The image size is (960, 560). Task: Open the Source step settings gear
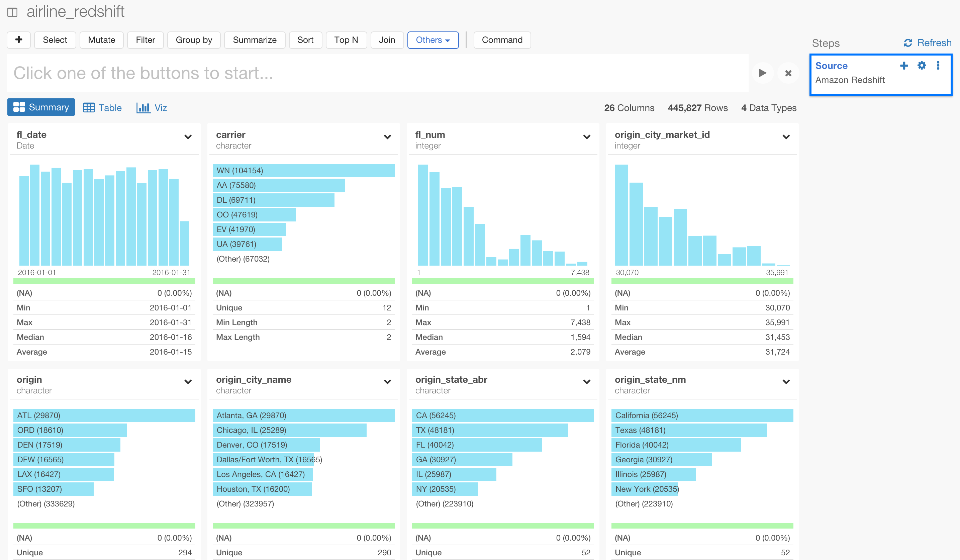point(922,65)
